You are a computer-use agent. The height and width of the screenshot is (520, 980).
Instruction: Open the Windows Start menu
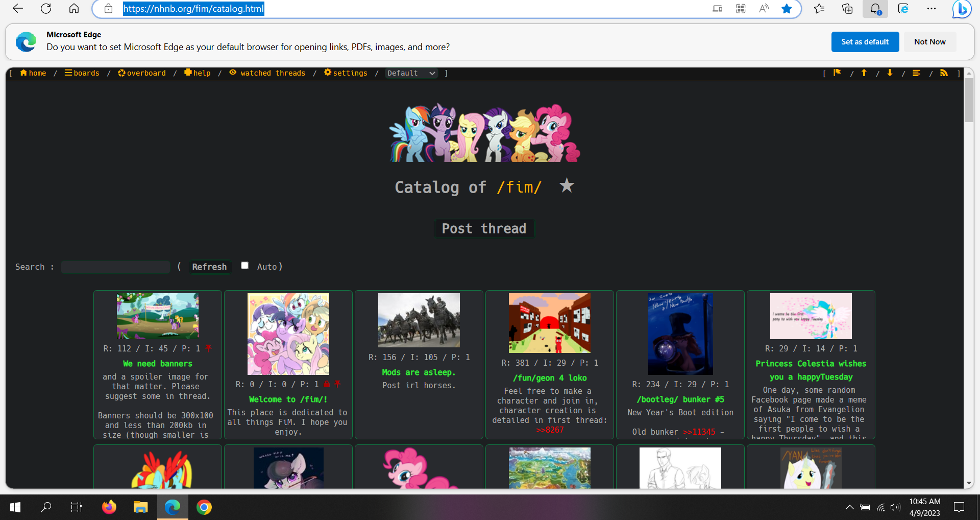[x=15, y=507]
